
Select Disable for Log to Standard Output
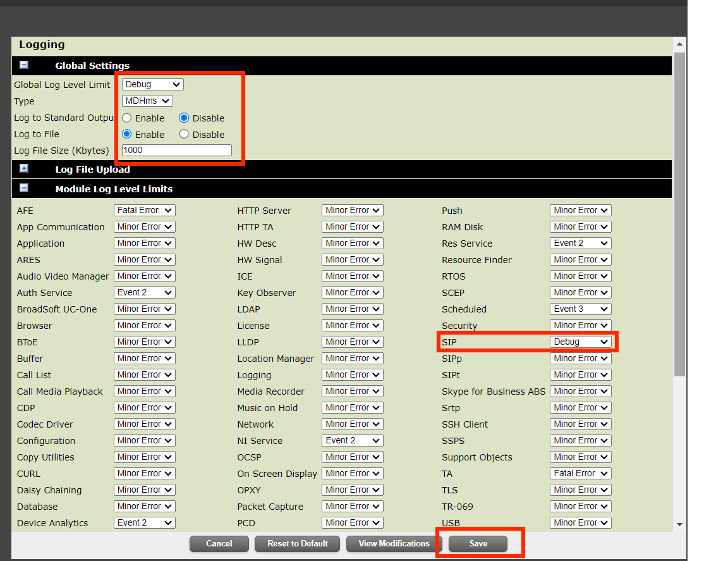(x=184, y=118)
